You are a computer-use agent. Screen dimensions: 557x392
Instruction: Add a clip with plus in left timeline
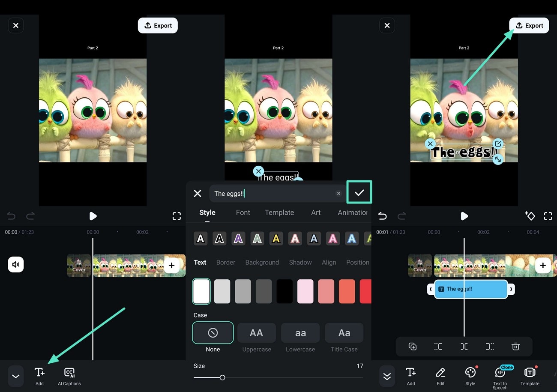pos(171,266)
